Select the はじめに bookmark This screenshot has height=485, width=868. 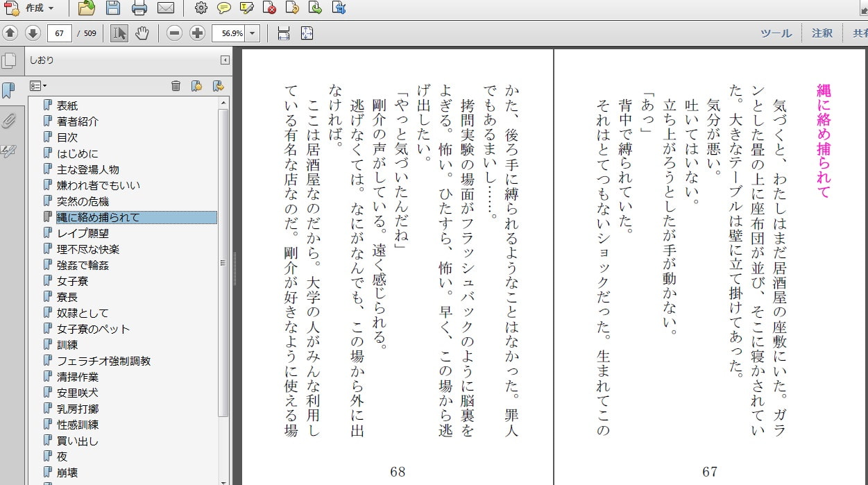(x=78, y=153)
